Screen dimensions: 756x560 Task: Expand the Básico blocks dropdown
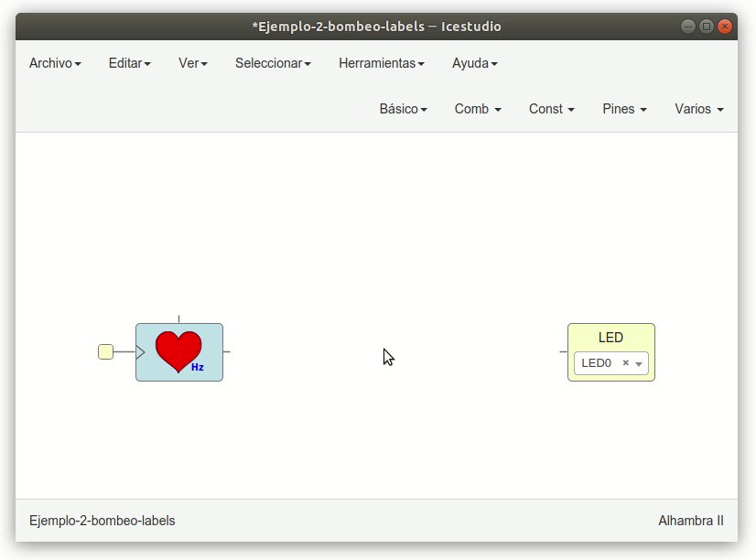[403, 109]
